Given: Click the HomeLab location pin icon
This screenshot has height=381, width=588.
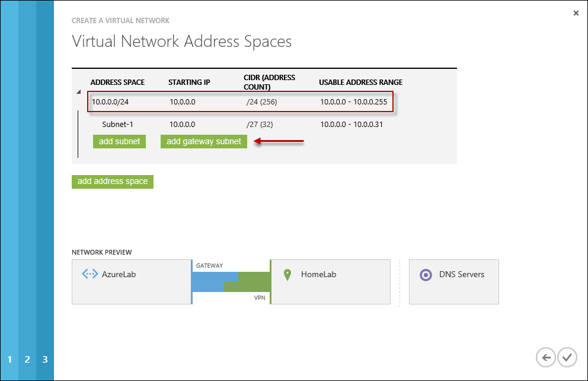Looking at the screenshot, I should [287, 275].
